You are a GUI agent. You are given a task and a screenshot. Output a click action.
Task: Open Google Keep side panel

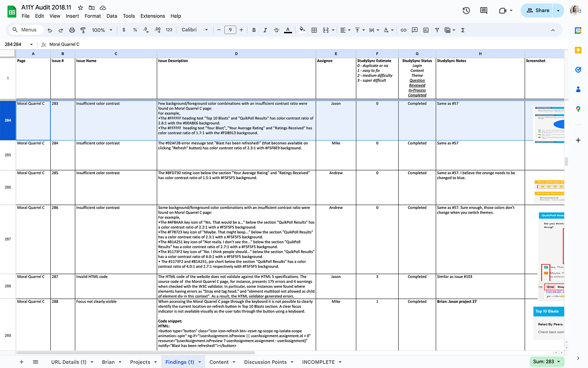(578, 50)
